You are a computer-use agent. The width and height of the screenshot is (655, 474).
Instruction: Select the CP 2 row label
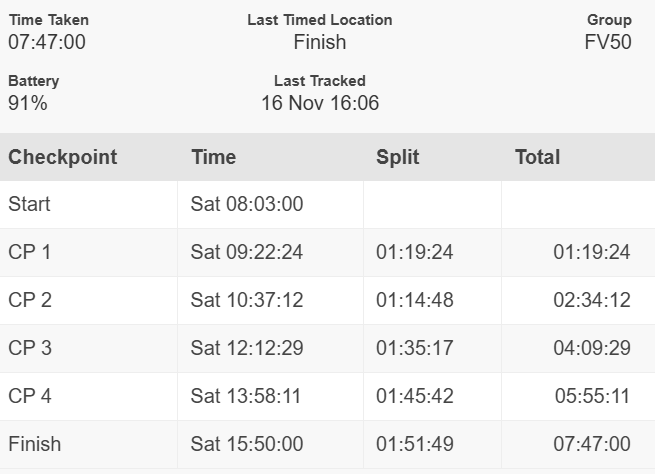click(29, 300)
